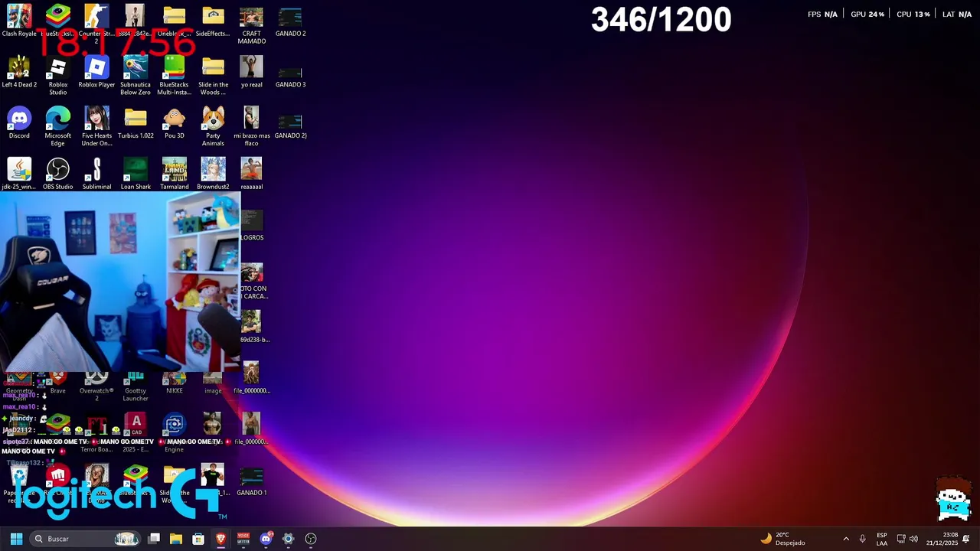Open the volume speaker icon in tray
This screenshot has height=551, width=980.
[x=913, y=539]
